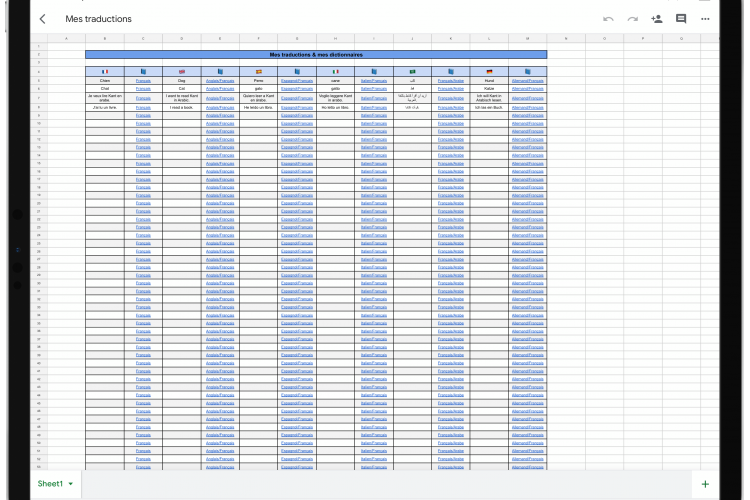Undo the last action

pos(608,19)
